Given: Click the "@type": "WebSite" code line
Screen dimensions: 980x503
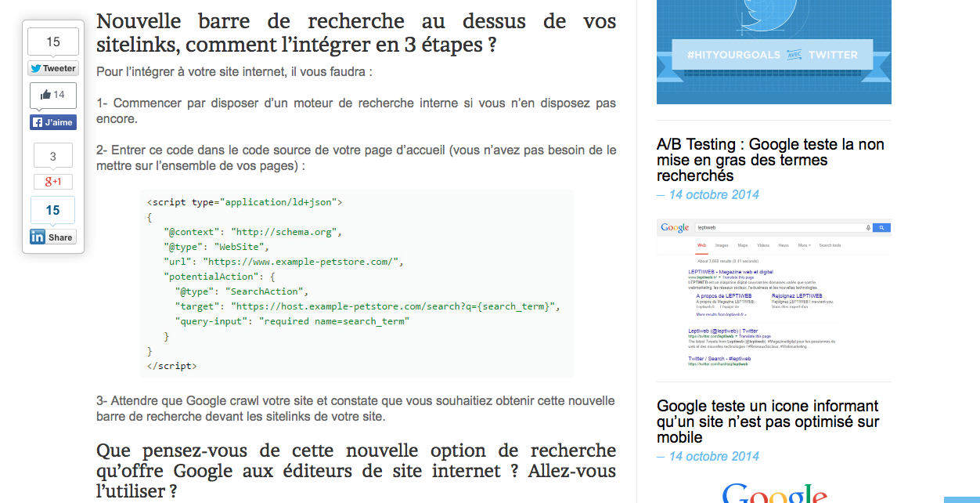Looking at the screenshot, I should pyautogui.click(x=216, y=247).
